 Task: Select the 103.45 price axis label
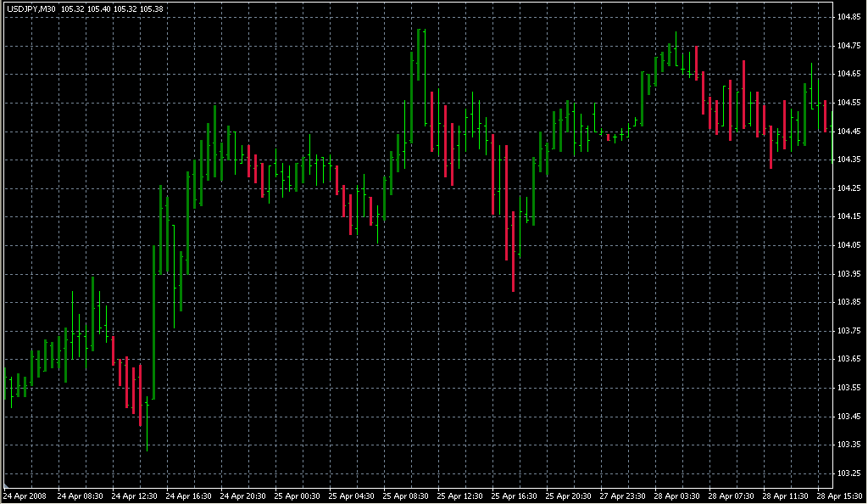(849, 416)
